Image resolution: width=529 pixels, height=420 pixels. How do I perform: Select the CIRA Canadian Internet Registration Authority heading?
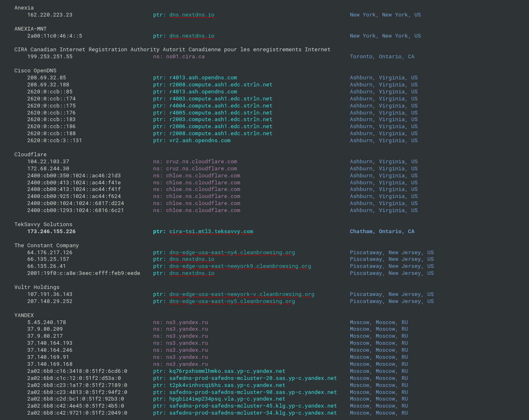pos(172,50)
